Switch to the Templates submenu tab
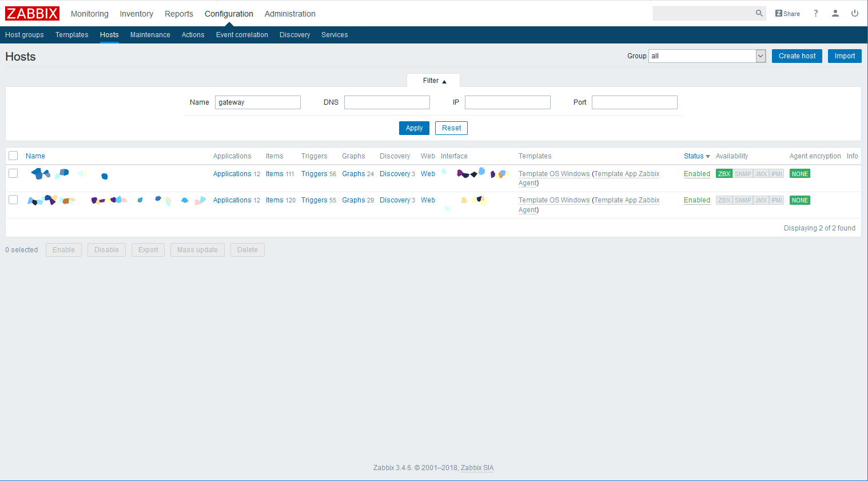 point(71,35)
